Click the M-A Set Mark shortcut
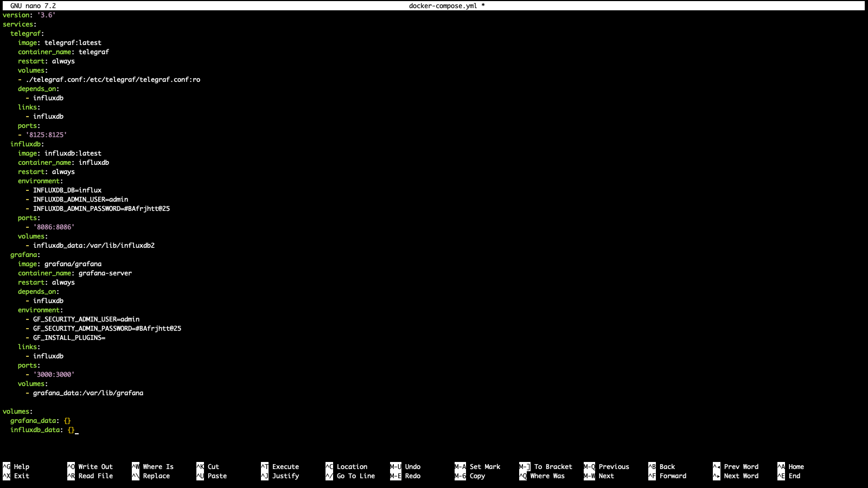Screen dimensions: 868x488 tap(477, 467)
